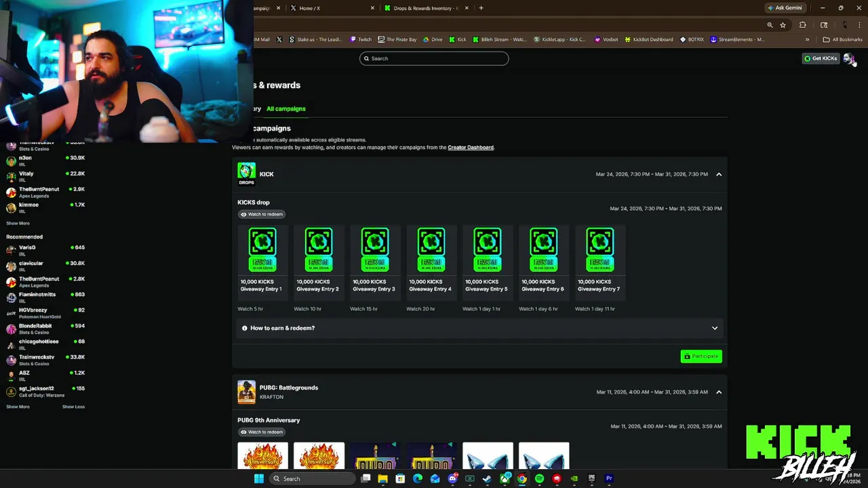Screen dimensions: 868x488
Task: Click Watch to redeem under KICKS drop
Action: 261,214
